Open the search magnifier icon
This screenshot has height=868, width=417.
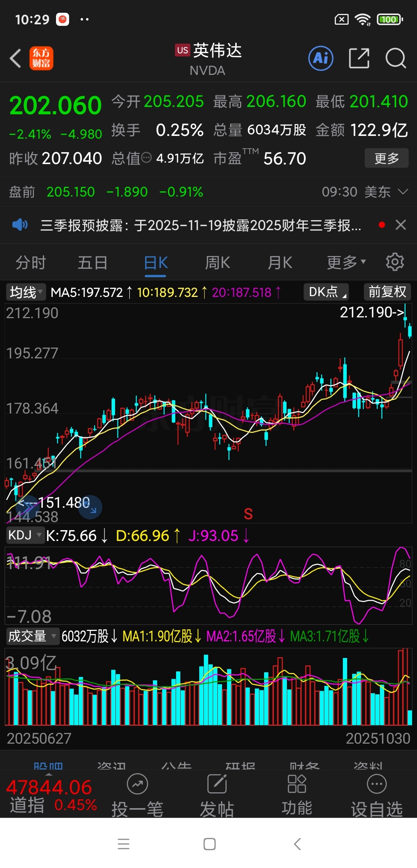(x=396, y=58)
